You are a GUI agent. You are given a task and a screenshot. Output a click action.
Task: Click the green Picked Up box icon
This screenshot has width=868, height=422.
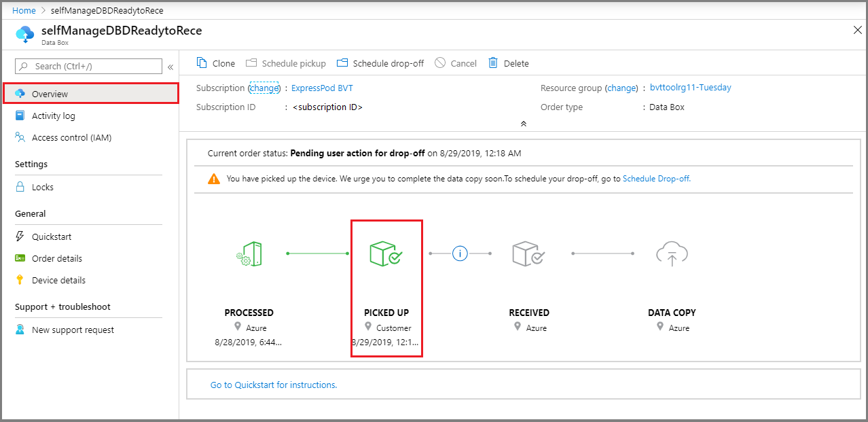pos(386,253)
